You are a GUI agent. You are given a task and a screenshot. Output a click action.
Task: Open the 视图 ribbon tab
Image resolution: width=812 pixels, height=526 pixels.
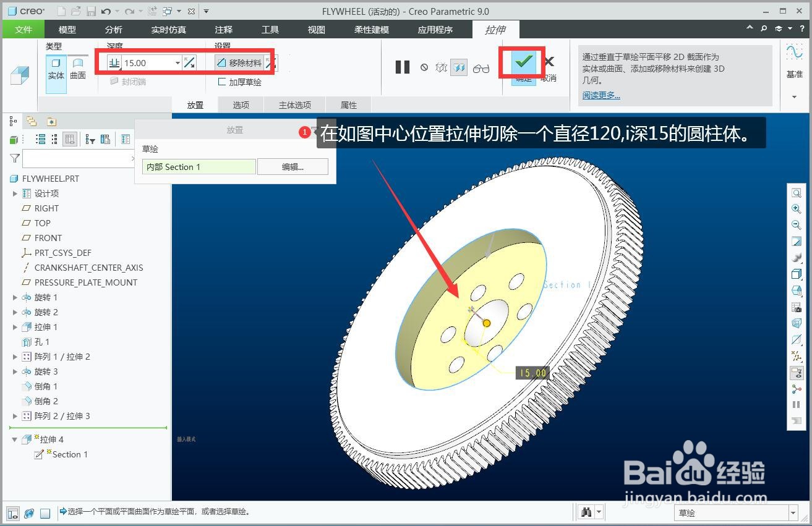pos(317,29)
